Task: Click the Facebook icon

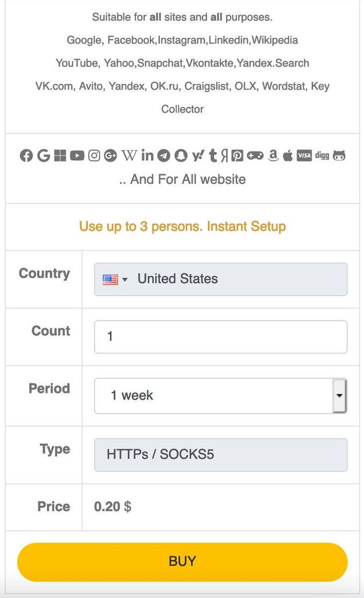Action: pos(26,156)
